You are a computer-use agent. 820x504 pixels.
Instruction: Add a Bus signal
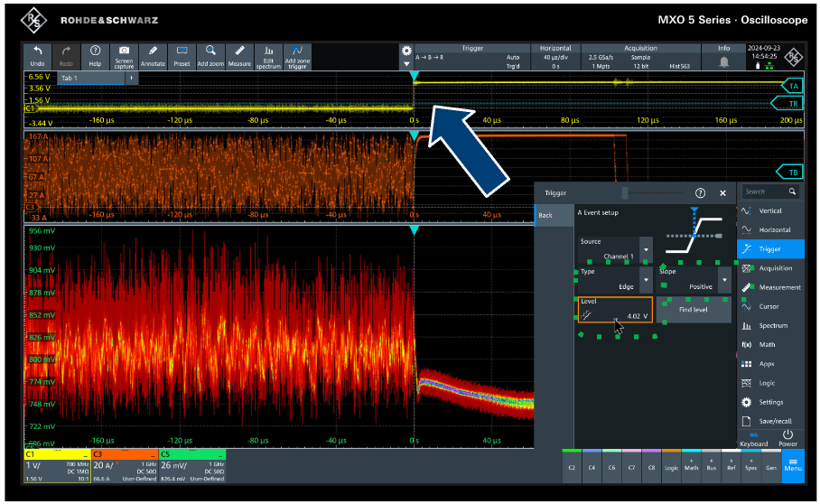point(712,467)
